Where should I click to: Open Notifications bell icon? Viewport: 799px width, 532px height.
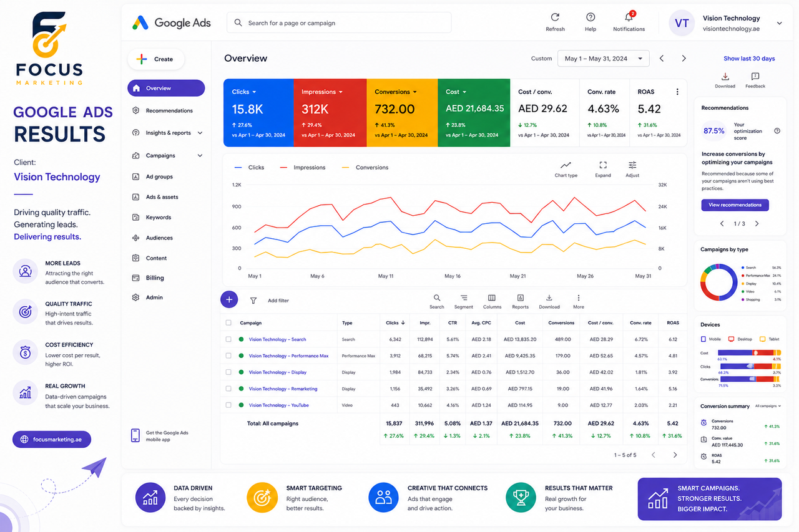[629, 17]
